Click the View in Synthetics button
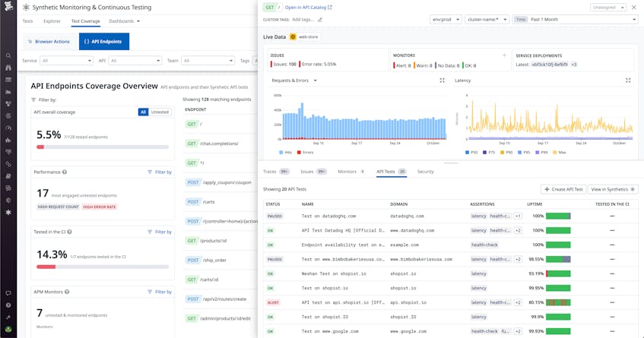 point(613,189)
